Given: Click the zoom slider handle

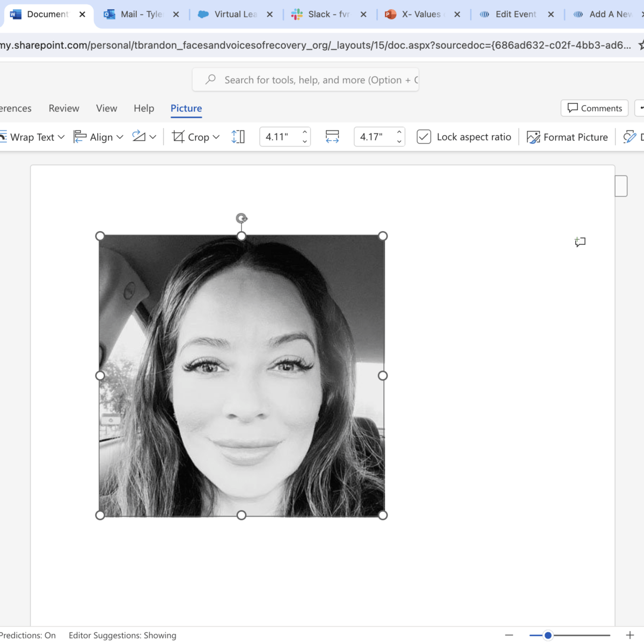Looking at the screenshot, I should pyautogui.click(x=548, y=635).
